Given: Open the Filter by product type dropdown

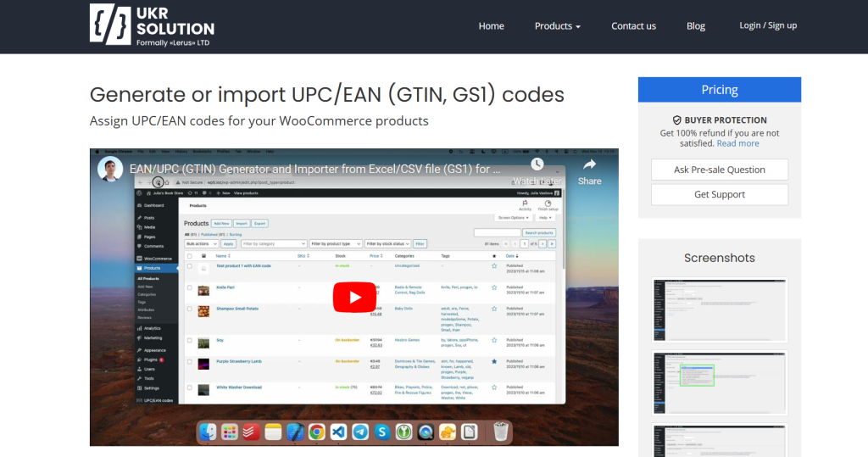Looking at the screenshot, I should click(x=336, y=243).
